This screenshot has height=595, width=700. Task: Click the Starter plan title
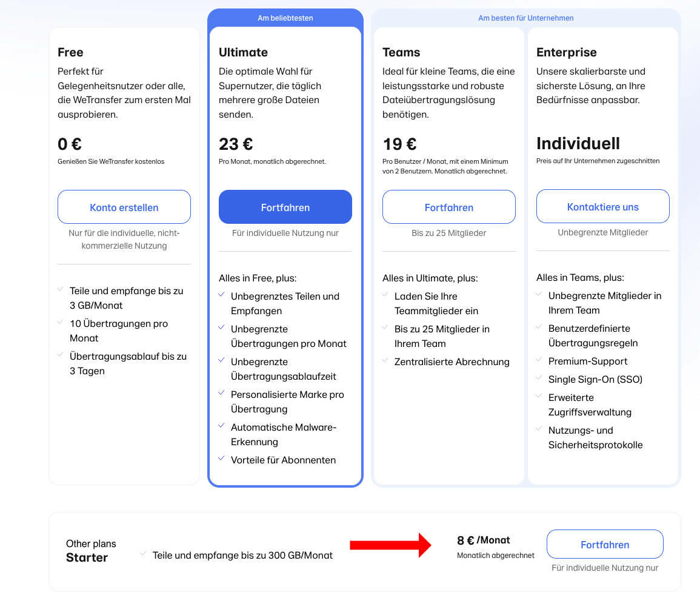87,557
